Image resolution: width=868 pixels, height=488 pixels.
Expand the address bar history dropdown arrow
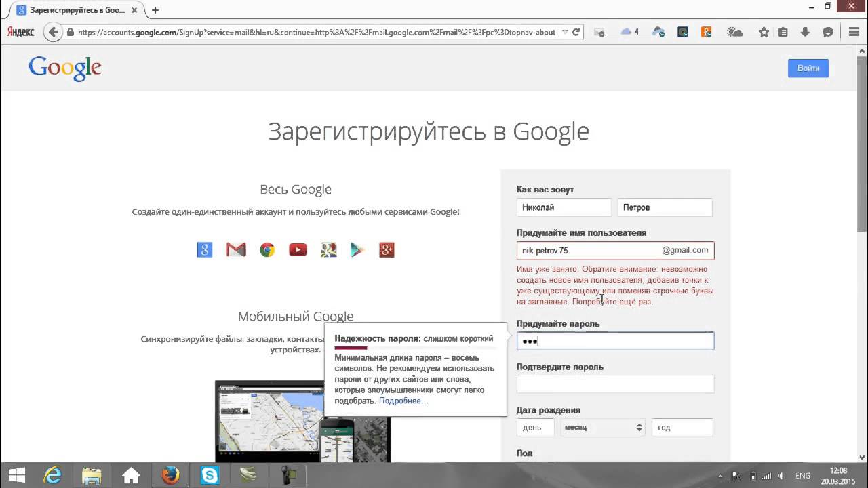tap(566, 32)
